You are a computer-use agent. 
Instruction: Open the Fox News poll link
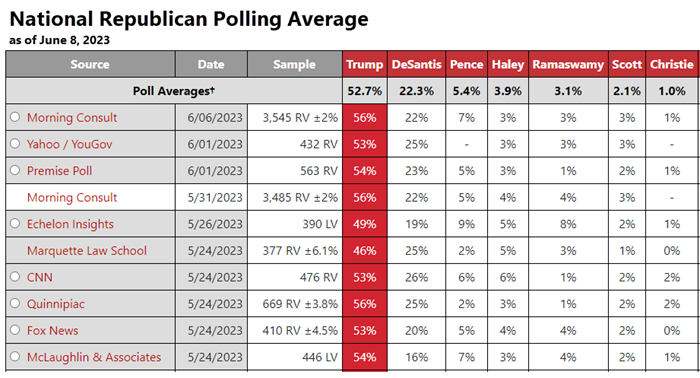tap(52, 331)
